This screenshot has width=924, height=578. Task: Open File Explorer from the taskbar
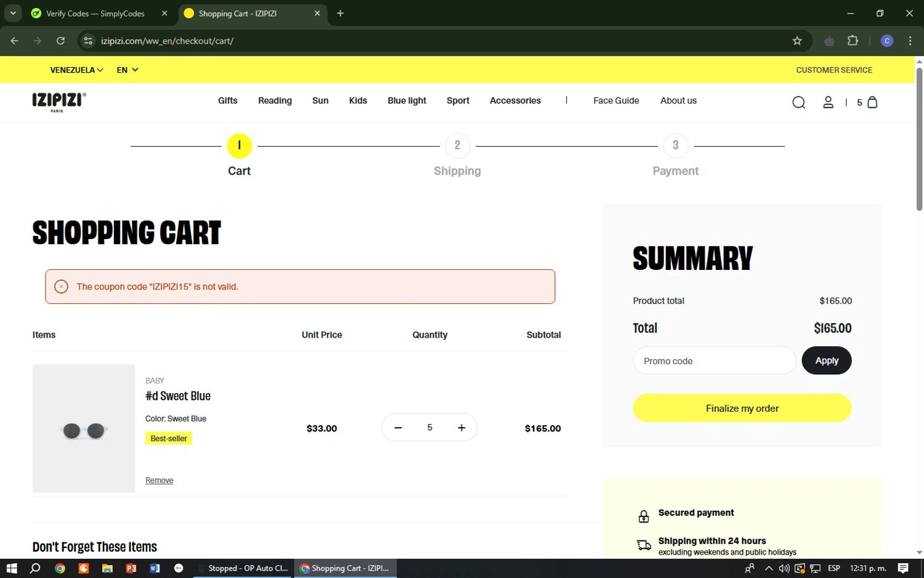coord(107,568)
